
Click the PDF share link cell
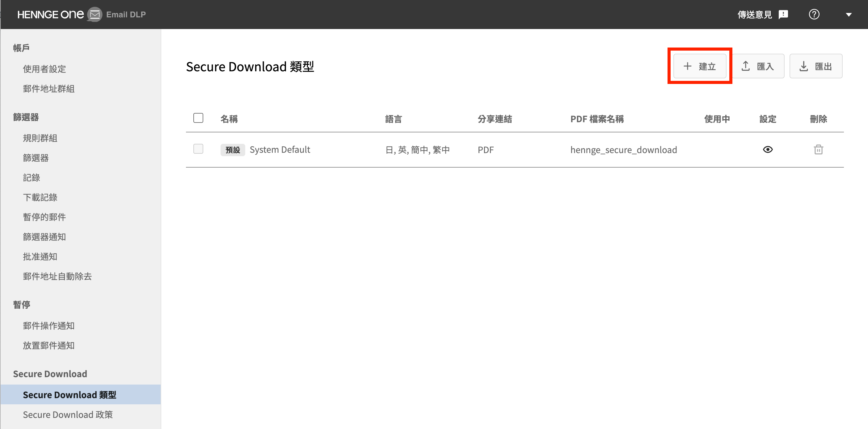[x=486, y=150]
